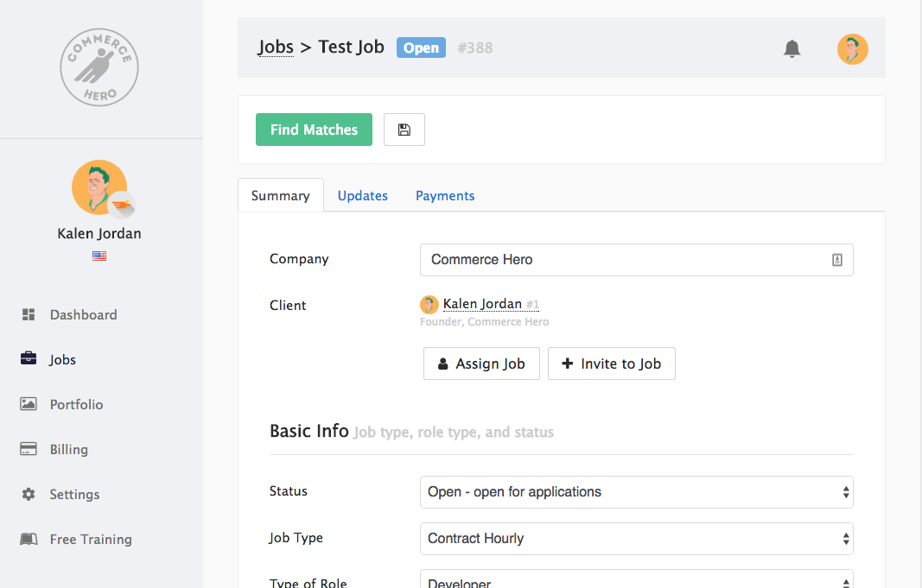Click the 'Founder, Commerce Hero' subtitle
This screenshot has height=588, width=922.
pos(485,322)
